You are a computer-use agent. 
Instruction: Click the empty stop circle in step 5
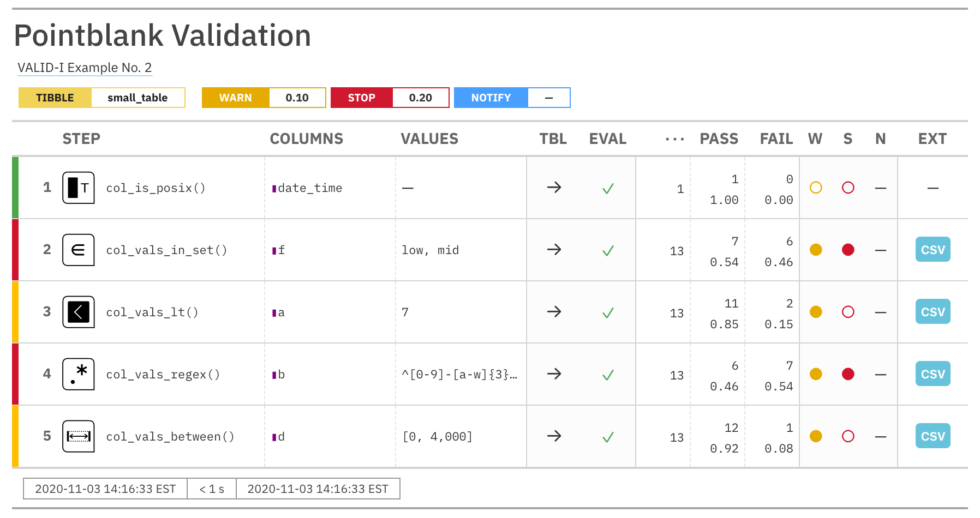[848, 436]
